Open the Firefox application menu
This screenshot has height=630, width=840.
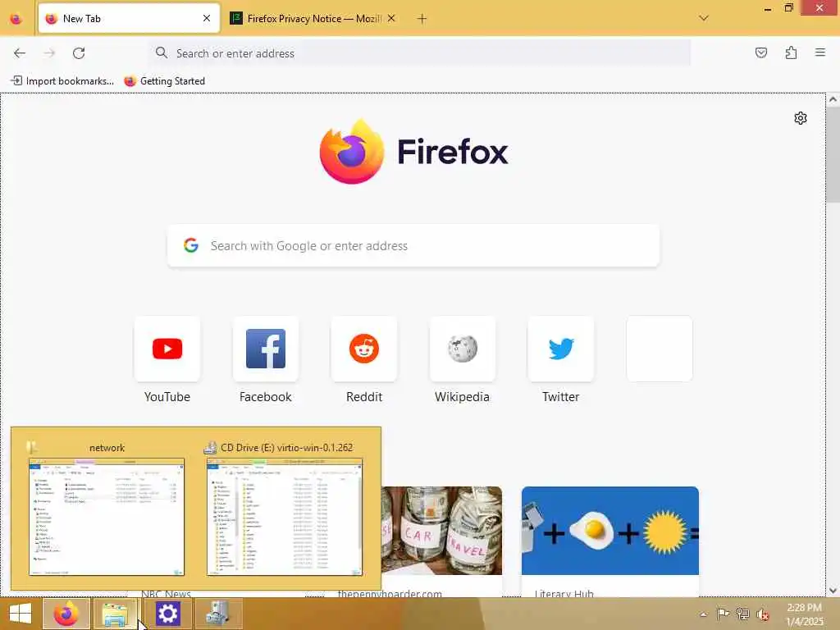pyautogui.click(x=820, y=52)
